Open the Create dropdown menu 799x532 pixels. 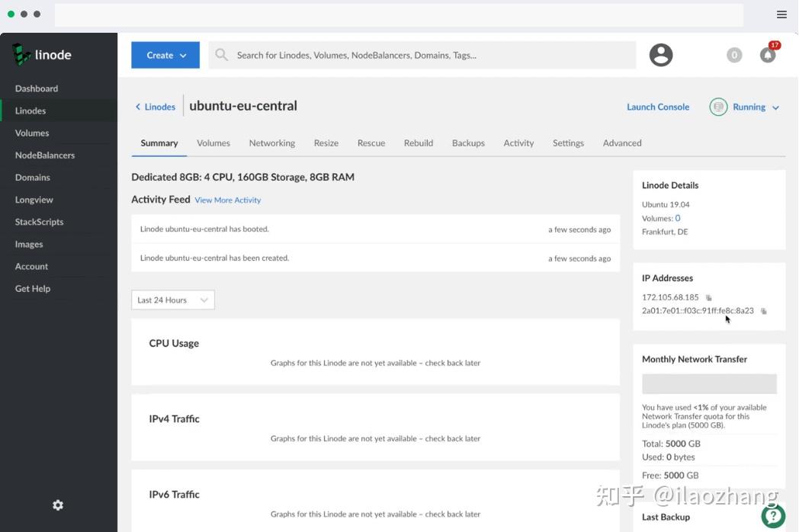[x=165, y=54]
